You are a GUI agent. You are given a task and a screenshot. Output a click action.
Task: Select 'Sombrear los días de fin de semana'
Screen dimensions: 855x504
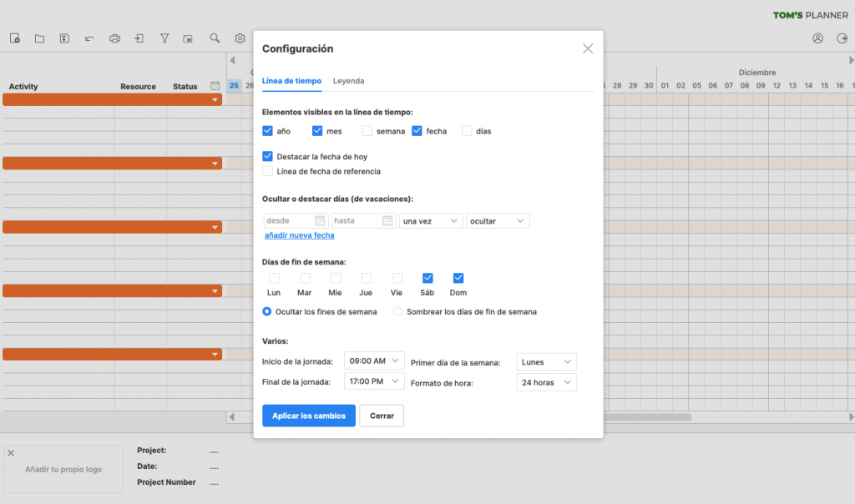pos(398,311)
